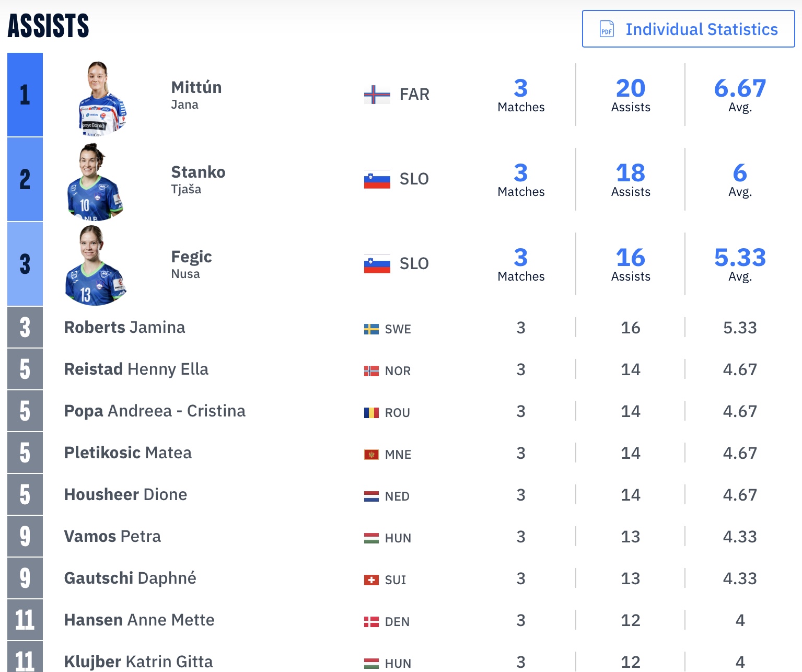Viewport: 802px width, 672px height.
Task: Select Gautschi Daphné player name
Action: (x=130, y=578)
